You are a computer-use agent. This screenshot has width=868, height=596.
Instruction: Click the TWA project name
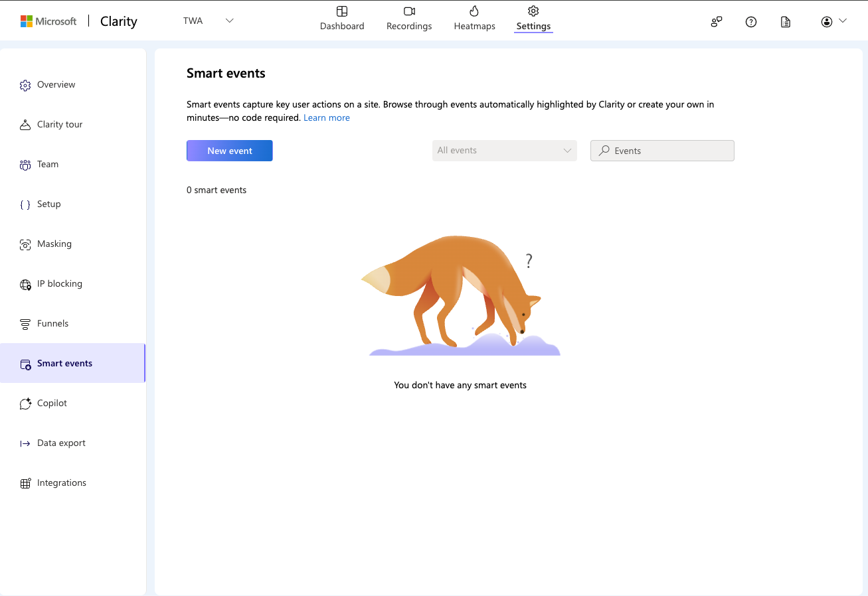pos(193,21)
